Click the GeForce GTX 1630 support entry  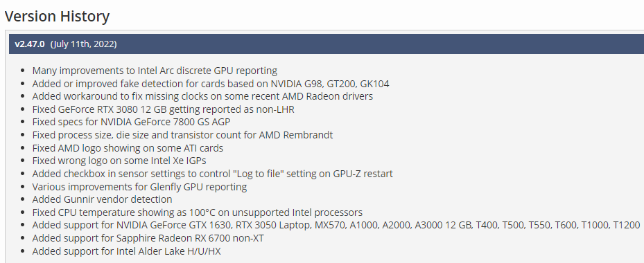coord(336,225)
